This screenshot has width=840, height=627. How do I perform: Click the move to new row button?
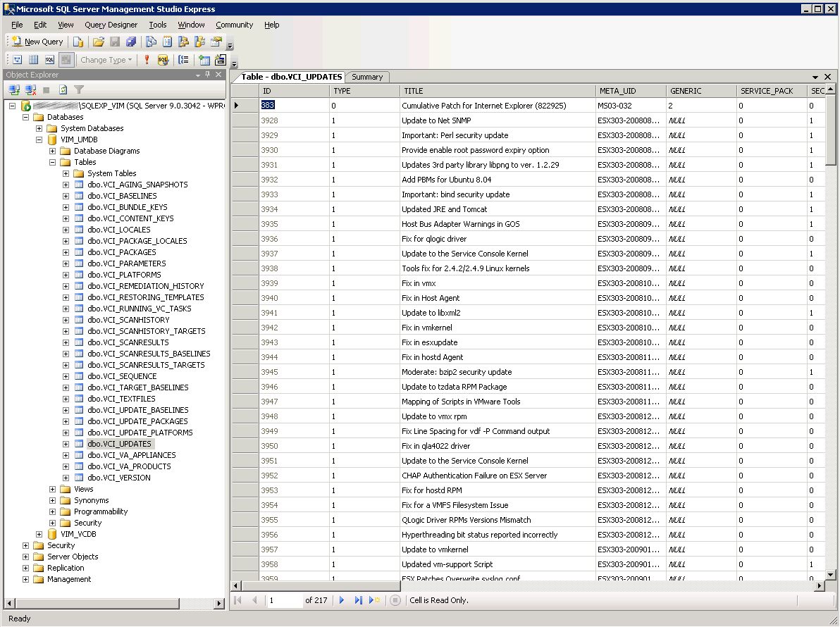pyautogui.click(x=374, y=600)
